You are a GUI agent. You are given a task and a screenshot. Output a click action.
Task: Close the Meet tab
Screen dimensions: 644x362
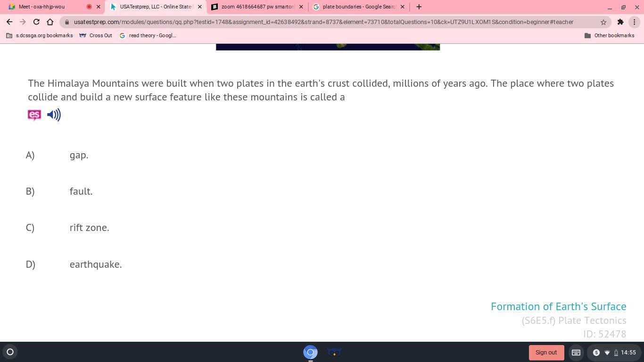point(99,7)
